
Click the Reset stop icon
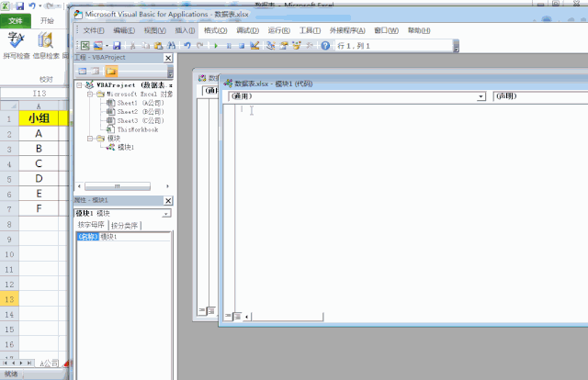[x=242, y=46]
